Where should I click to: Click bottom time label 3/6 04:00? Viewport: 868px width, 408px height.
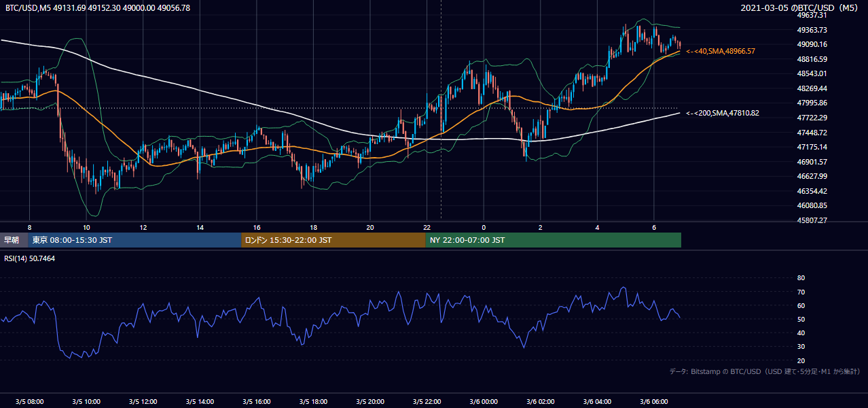tap(597, 402)
